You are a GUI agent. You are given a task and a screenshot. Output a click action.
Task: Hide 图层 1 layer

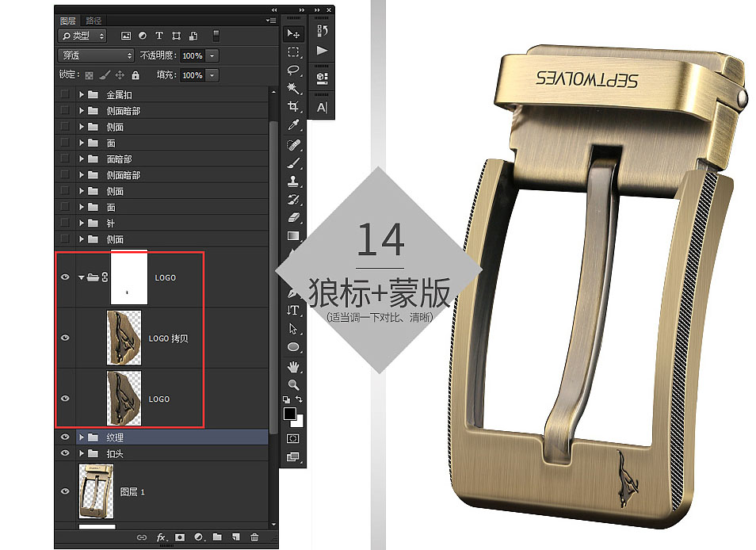65,491
